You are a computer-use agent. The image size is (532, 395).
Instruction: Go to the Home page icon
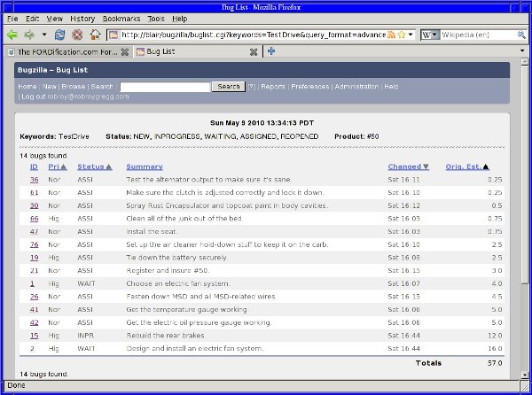(x=96, y=35)
